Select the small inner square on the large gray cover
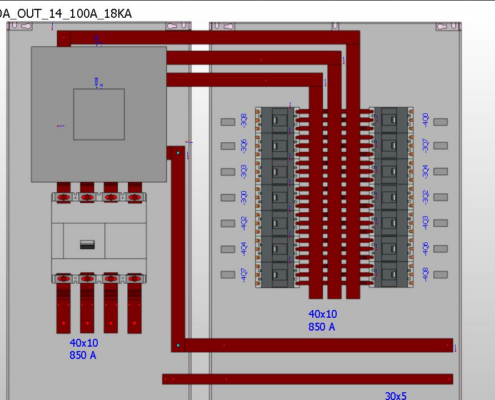The height and width of the screenshot is (400, 495). coord(99,114)
